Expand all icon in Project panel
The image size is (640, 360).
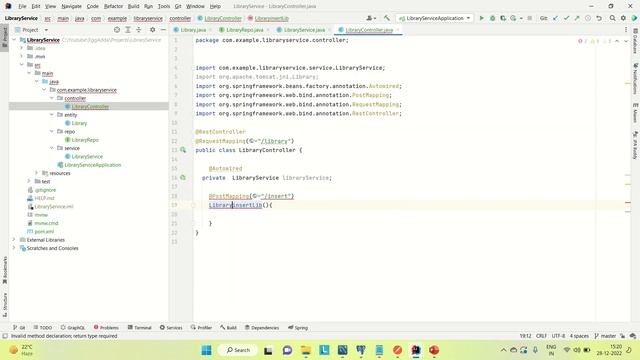point(128,30)
